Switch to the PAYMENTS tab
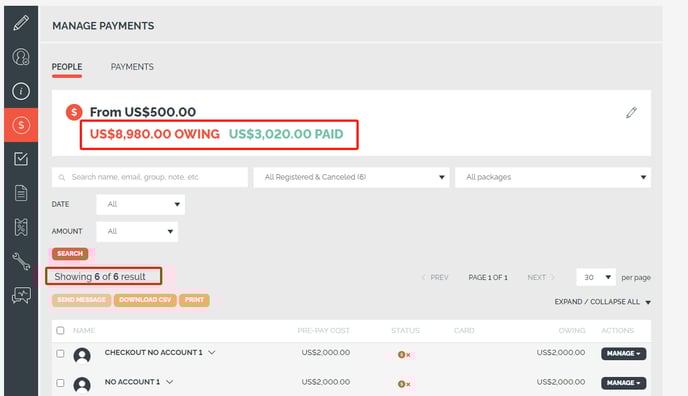Screen dimensions: 688x396 pos(132,67)
